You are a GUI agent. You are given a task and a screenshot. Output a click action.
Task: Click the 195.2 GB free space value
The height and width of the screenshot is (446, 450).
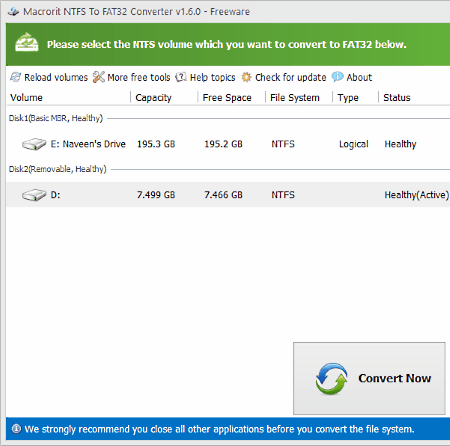click(x=223, y=144)
